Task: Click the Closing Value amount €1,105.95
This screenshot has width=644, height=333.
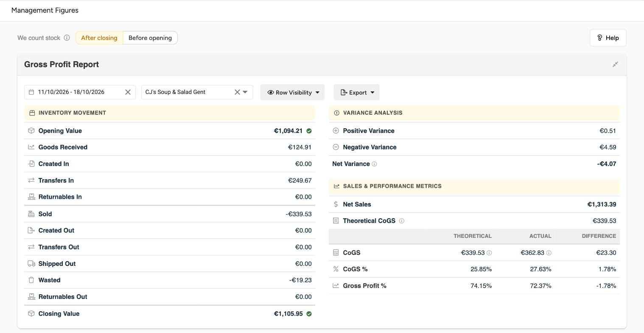Action: pos(288,314)
